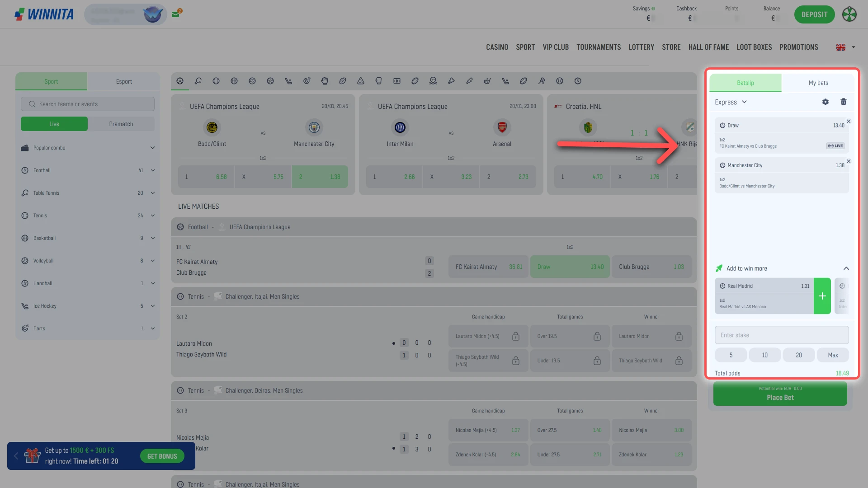Remove the Manchester City bet from betslip
This screenshot has height=488, width=868.
849,161
